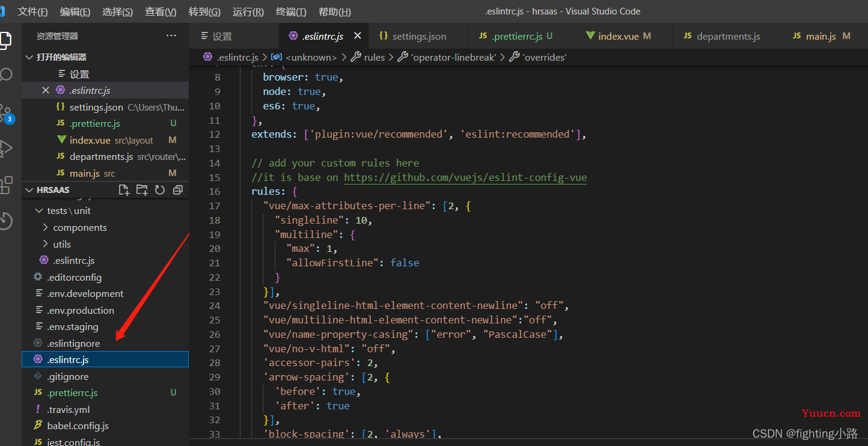Open Source Control view with badge 3
The width and height of the screenshot is (868, 446).
[x=6, y=113]
